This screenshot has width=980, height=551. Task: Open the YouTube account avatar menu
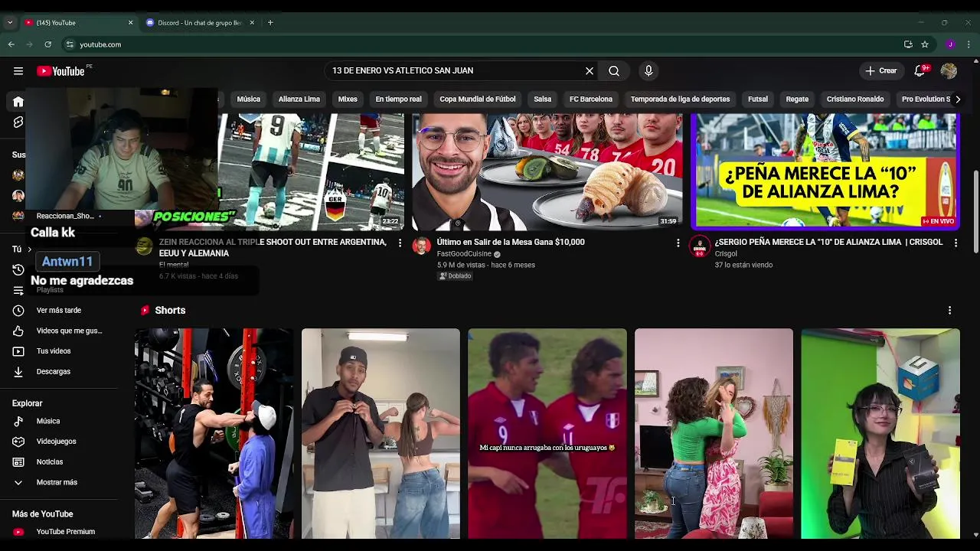(x=949, y=71)
